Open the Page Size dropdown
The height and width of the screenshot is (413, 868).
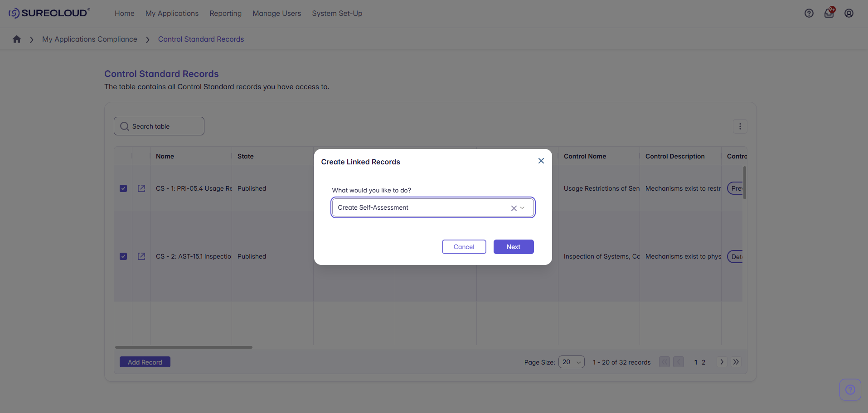(571, 362)
